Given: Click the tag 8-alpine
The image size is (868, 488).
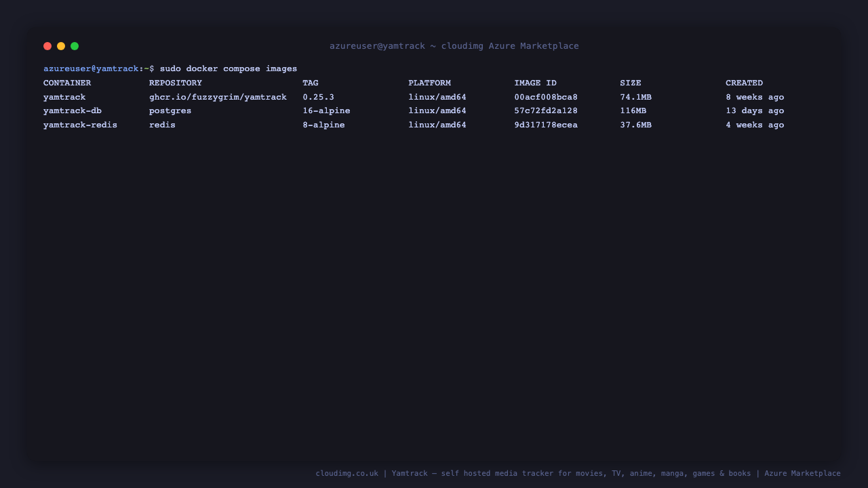Looking at the screenshot, I should pos(323,125).
